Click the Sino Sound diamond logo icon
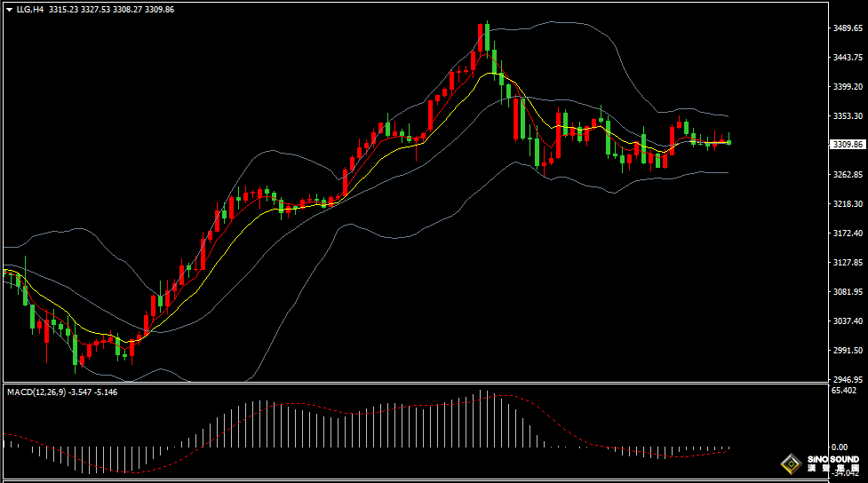 coord(790,463)
